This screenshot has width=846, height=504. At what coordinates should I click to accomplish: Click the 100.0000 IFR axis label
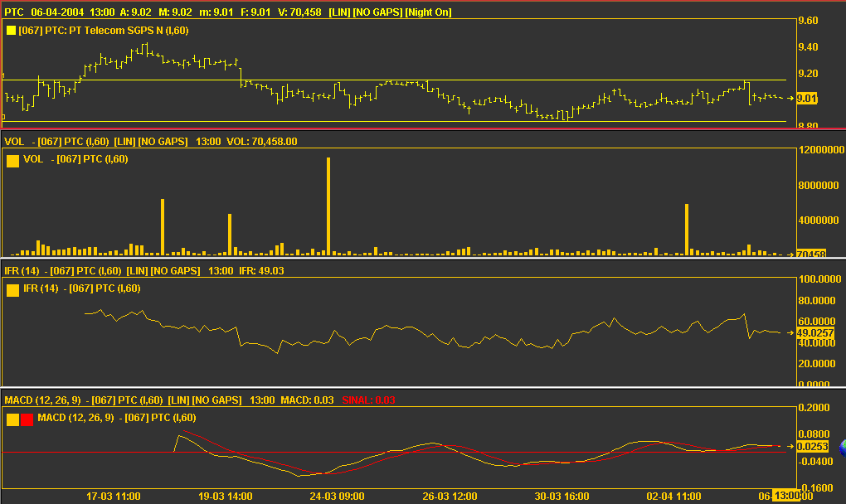(819, 279)
